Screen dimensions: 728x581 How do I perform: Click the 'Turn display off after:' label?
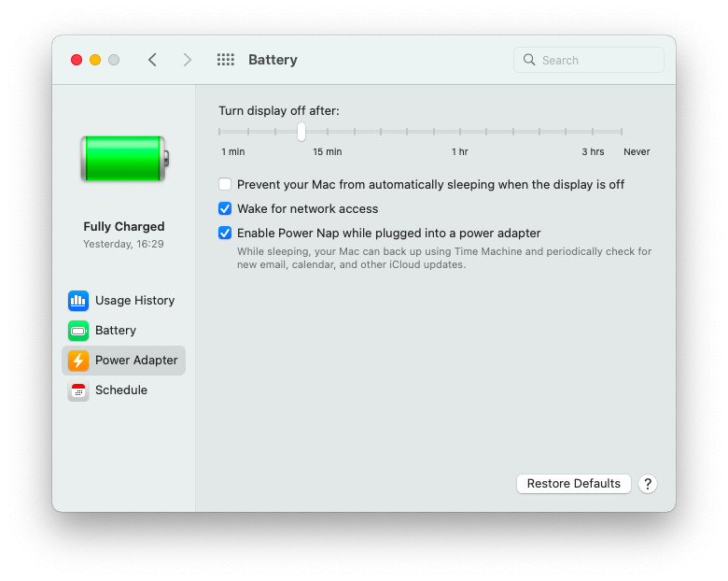coord(279,110)
